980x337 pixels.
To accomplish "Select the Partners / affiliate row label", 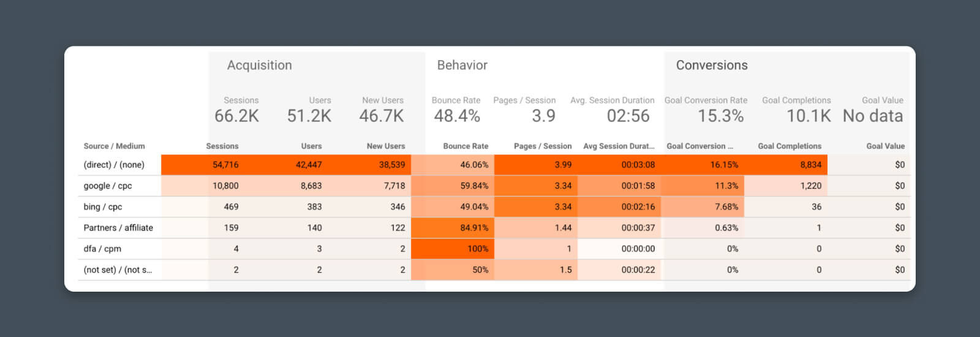I will [118, 227].
